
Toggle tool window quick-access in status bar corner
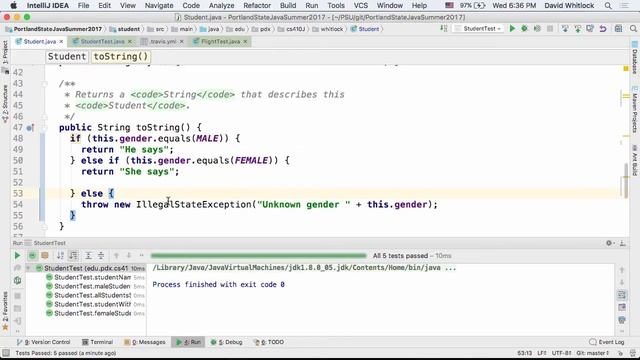point(6,353)
